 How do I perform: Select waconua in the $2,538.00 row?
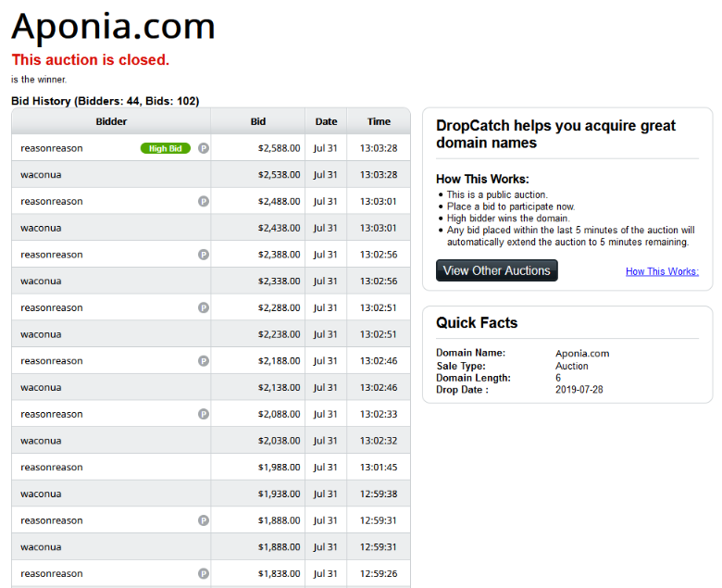(41, 175)
